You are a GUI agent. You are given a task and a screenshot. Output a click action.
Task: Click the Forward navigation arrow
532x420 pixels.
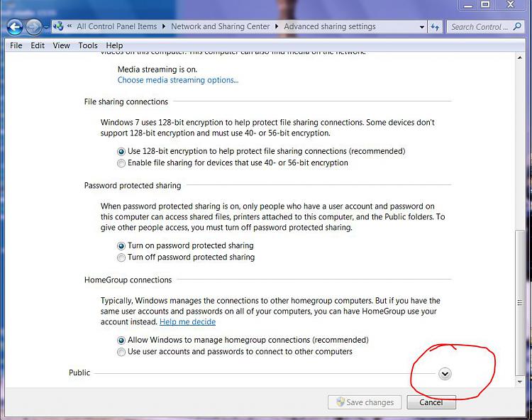(x=33, y=27)
